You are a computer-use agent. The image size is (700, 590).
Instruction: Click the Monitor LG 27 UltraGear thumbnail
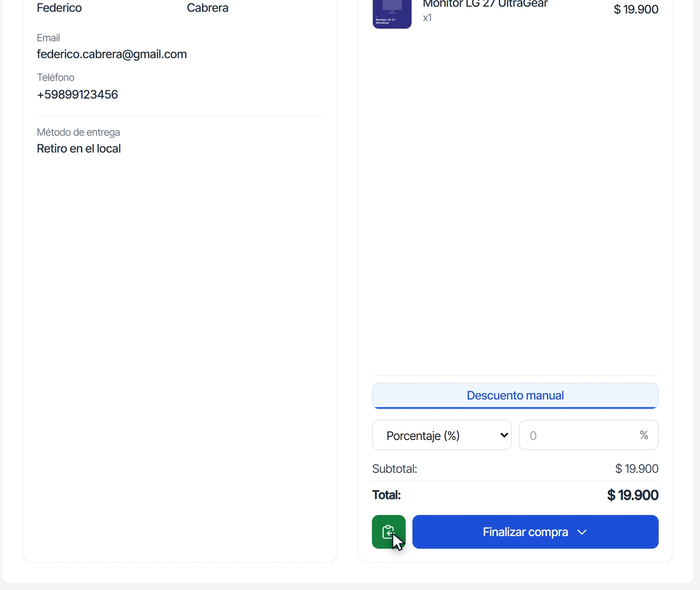tap(392, 13)
